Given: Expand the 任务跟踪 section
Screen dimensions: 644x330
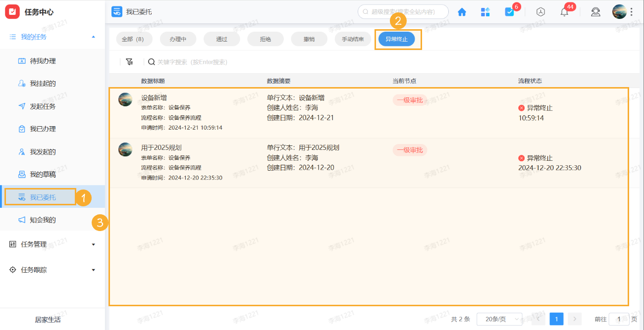Looking at the screenshot, I should (x=93, y=270).
